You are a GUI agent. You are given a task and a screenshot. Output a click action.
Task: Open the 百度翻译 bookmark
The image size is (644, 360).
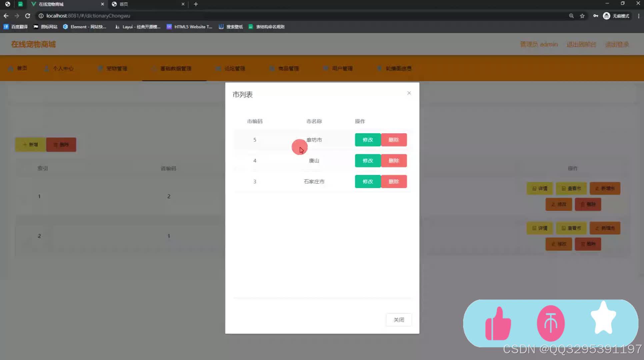point(16,27)
